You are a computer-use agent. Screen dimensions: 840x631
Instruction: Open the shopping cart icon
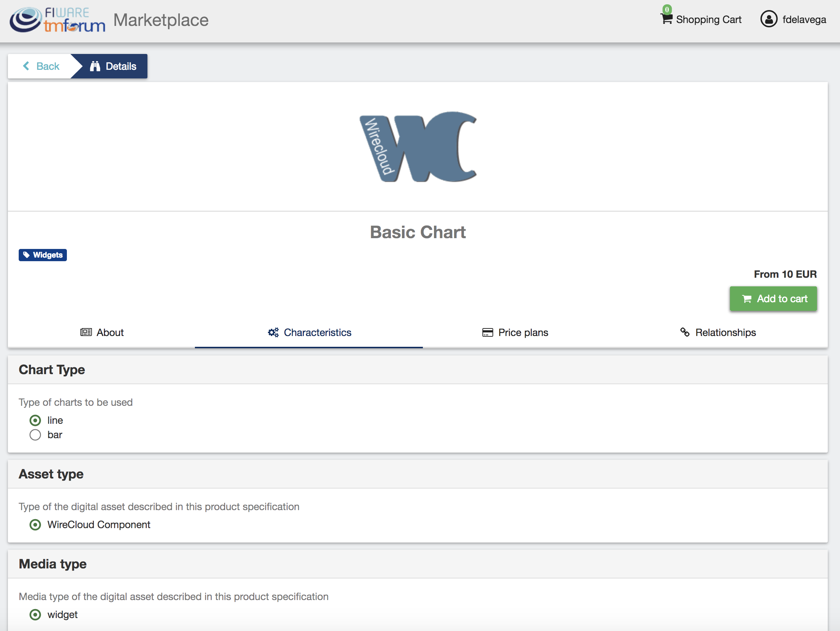click(x=666, y=19)
